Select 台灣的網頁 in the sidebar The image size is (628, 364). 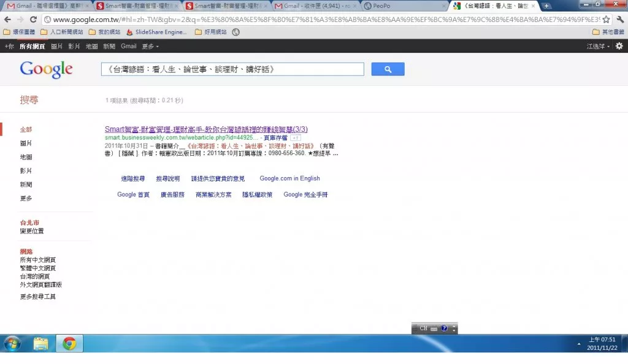tap(35, 276)
